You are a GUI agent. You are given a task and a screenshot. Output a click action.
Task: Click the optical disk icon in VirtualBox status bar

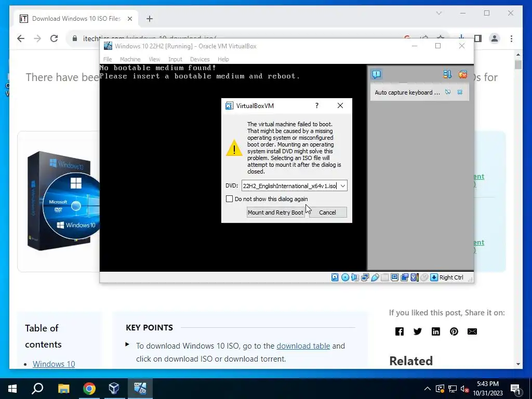345,277
